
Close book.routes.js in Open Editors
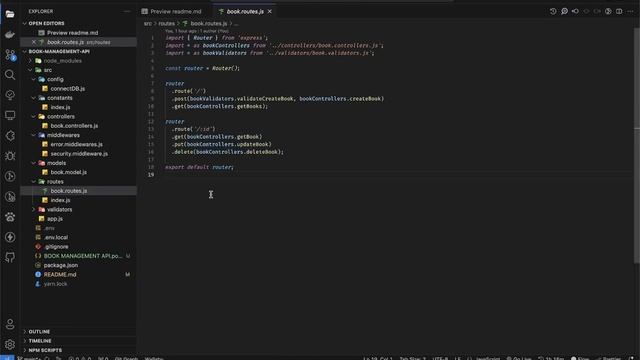[34, 42]
